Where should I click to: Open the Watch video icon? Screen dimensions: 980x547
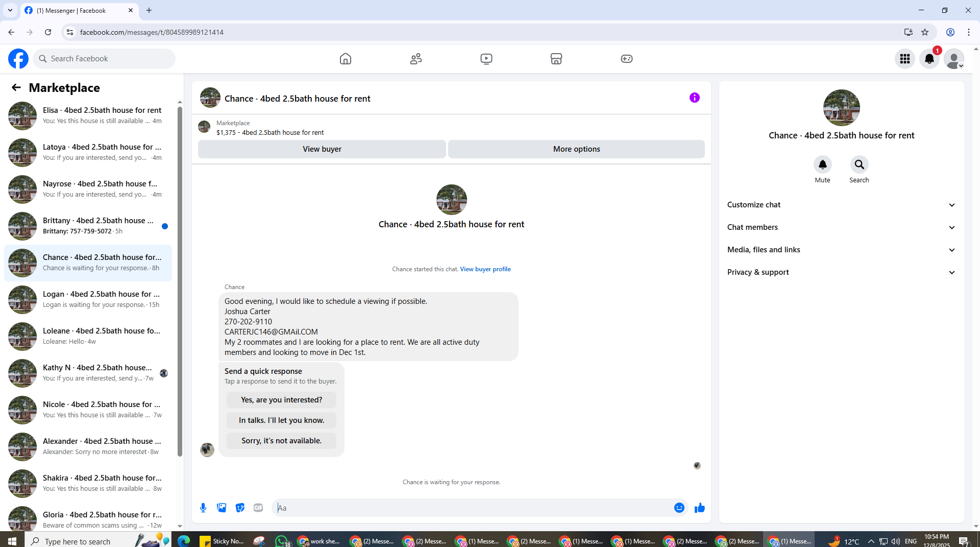[486, 59]
